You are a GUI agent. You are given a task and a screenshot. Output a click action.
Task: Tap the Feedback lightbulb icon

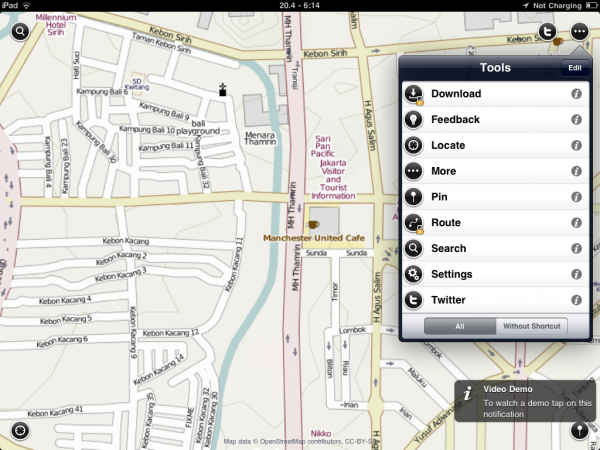pos(415,120)
